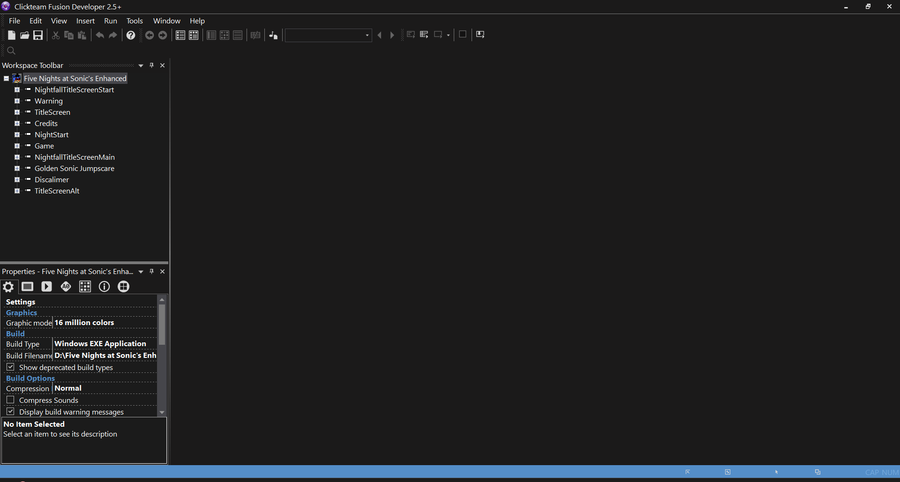Click the Paste clipboard icon
This screenshot has height=482, width=900.
82,36
